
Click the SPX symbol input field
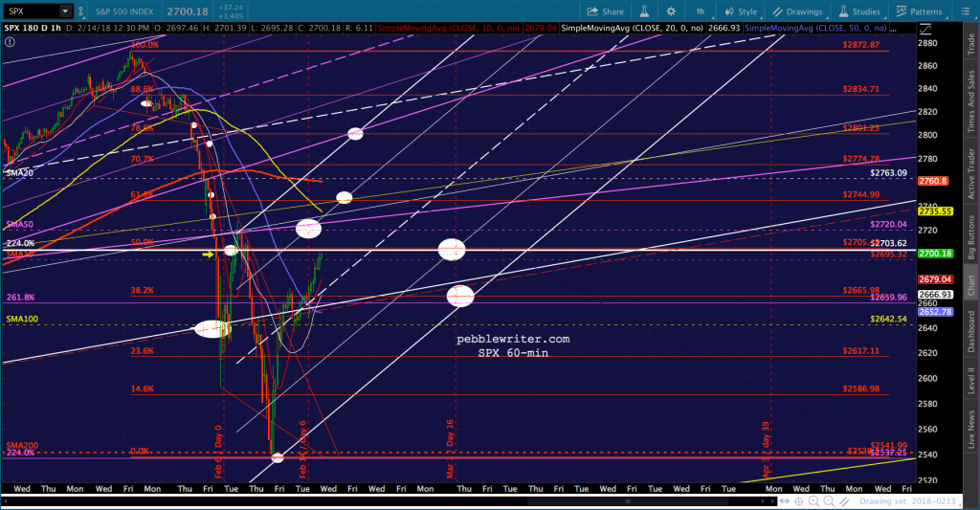click(x=32, y=11)
